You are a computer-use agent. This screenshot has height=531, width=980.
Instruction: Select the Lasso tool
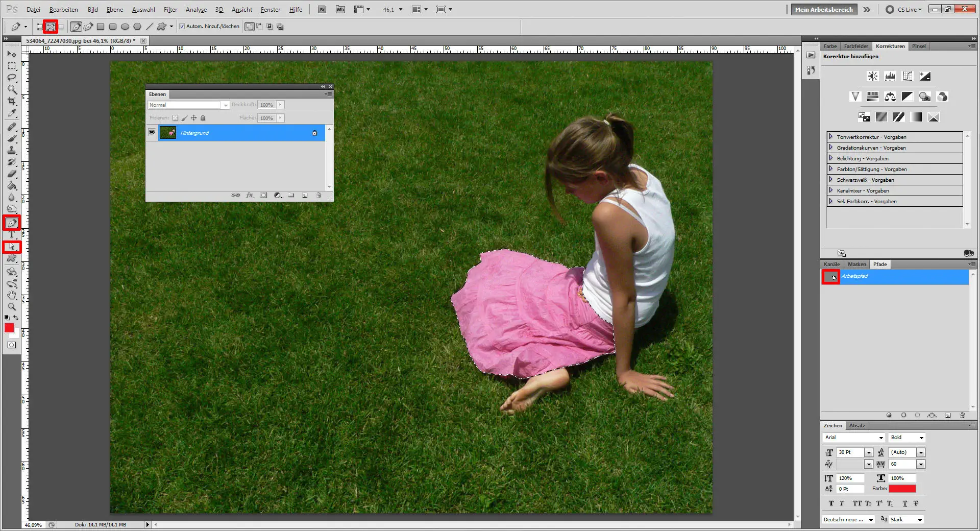point(12,78)
